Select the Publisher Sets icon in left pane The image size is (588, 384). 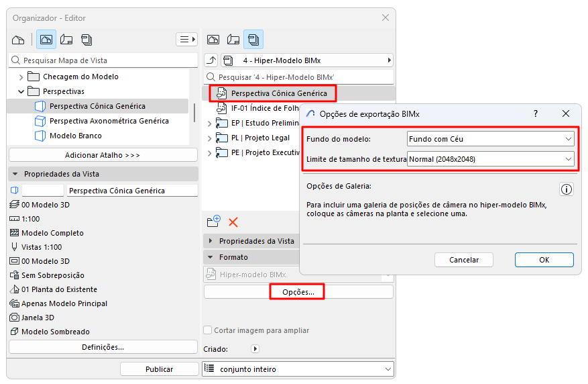tap(86, 40)
